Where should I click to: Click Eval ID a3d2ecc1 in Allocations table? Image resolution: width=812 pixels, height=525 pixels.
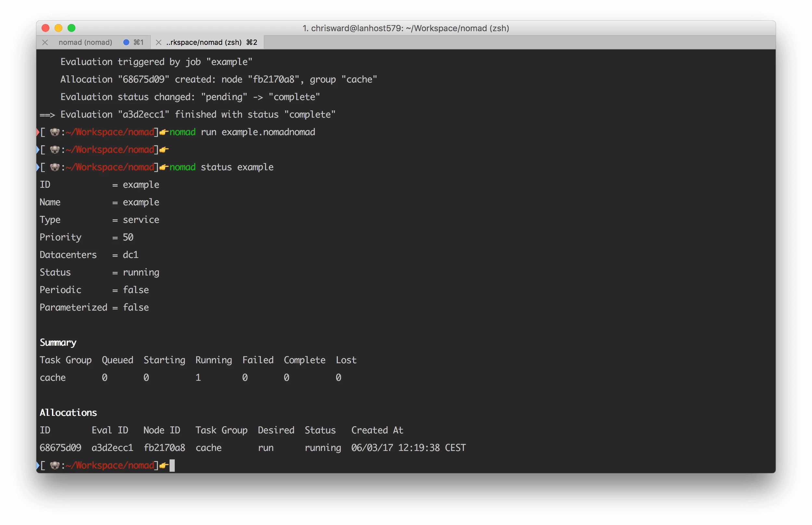pos(112,448)
